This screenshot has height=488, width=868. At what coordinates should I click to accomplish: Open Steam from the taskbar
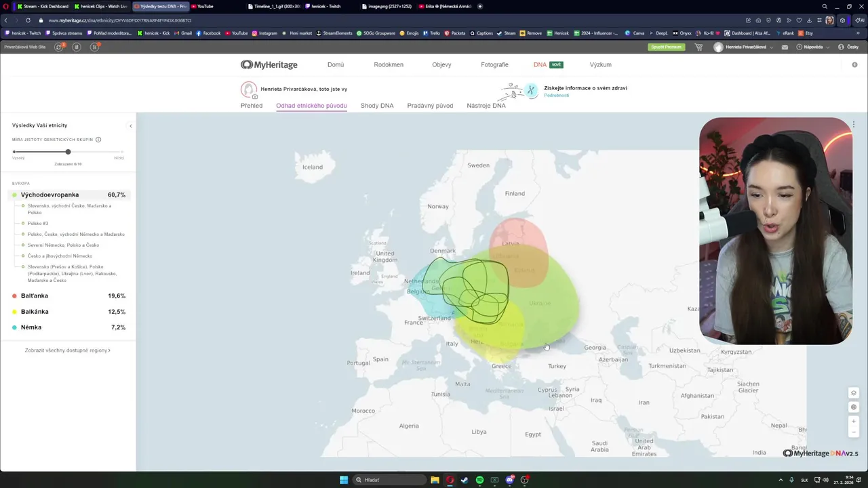click(x=465, y=480)
